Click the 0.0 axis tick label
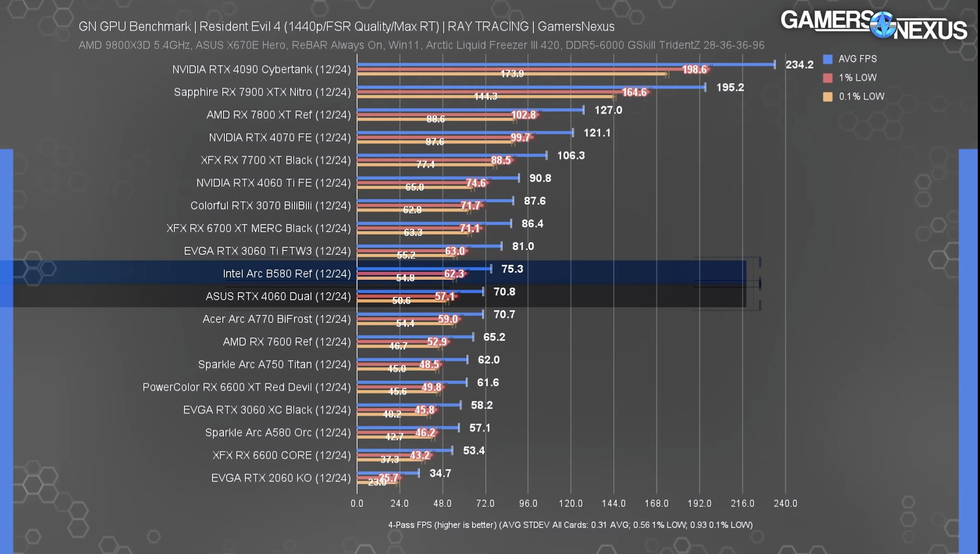This screenshot has width=980, height=554. (x=357, y=503)
